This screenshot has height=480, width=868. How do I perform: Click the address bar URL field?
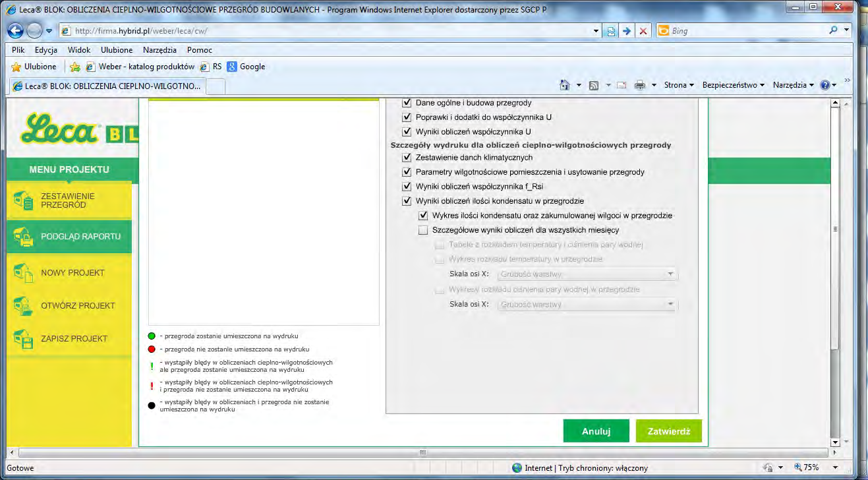[x=330, y=31]
